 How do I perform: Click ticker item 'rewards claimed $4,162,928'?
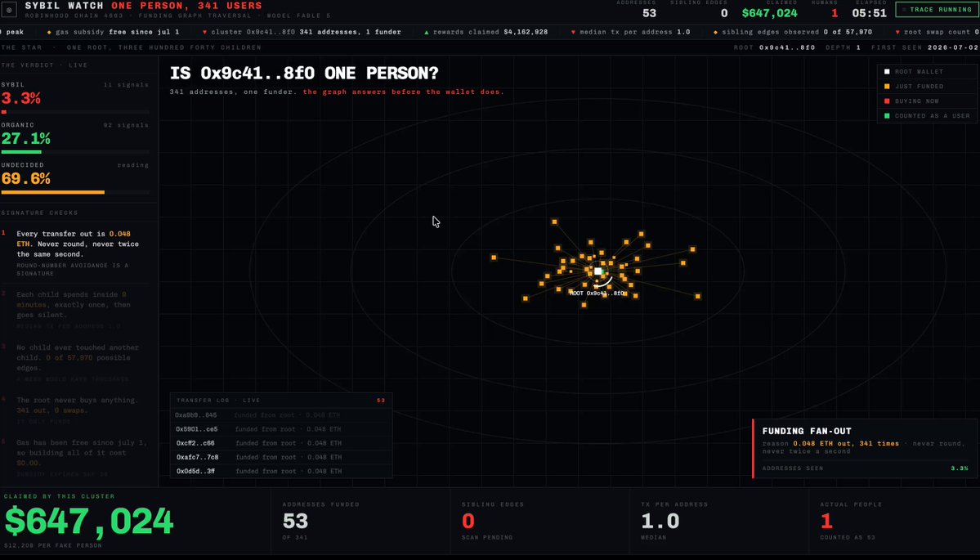(486, 32)
